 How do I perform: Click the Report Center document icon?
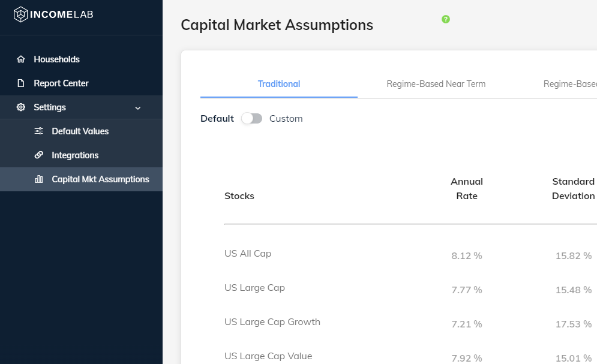click(21, 83)
